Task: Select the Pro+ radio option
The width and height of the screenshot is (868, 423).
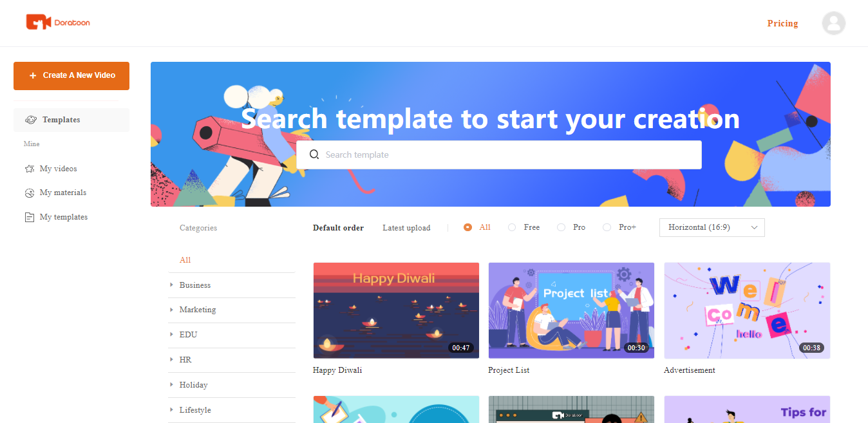Action: point(607,227)
